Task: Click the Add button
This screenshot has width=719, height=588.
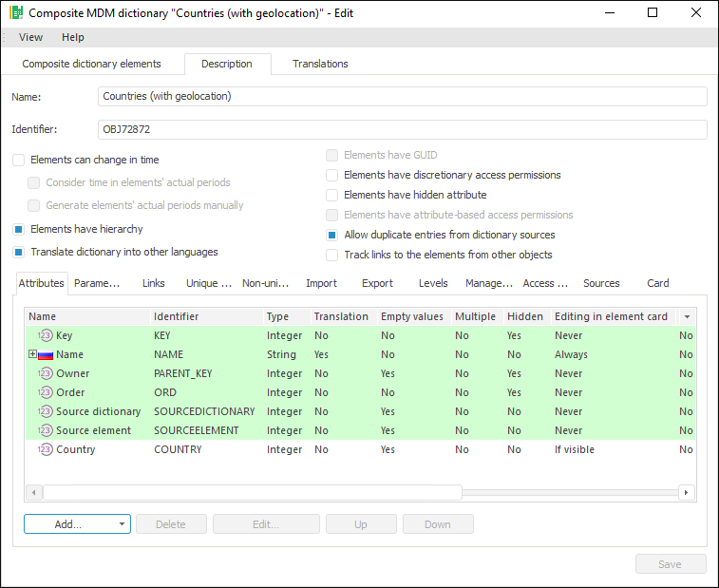Action: pyautogui.click(x=68, y=524)
